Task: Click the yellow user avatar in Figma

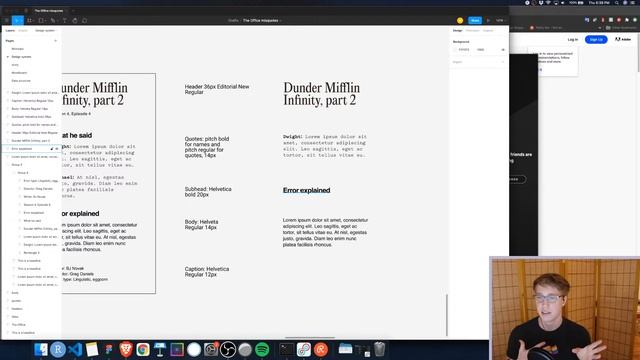Action: pos(460,20)
